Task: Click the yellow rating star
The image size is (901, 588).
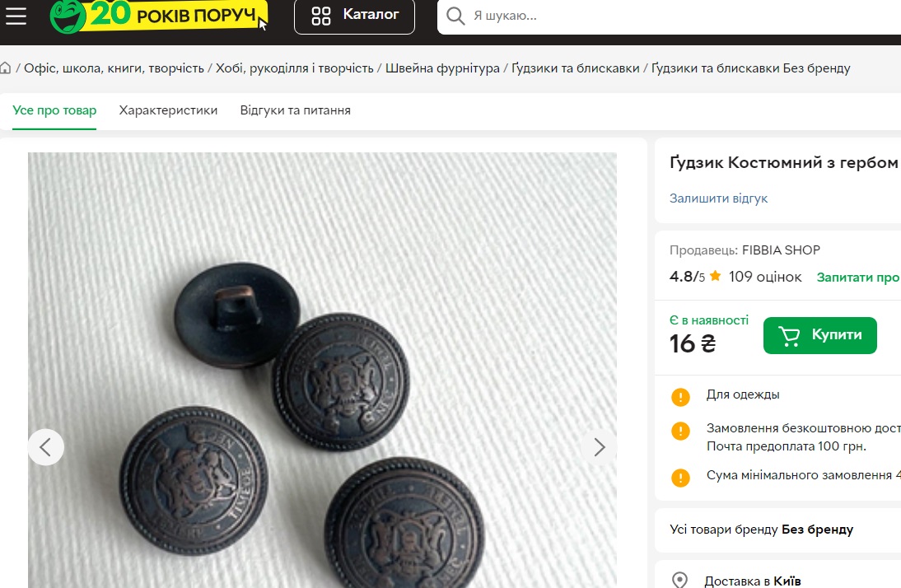Action: coord(715,277)
